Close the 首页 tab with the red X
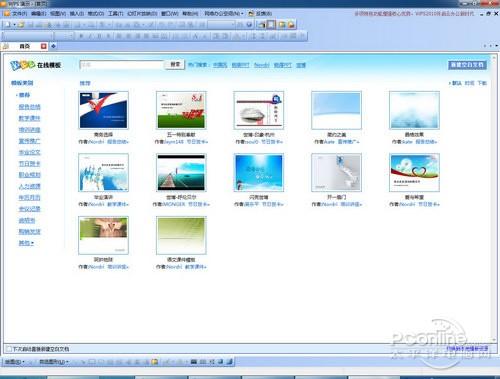 pos(44,46)
